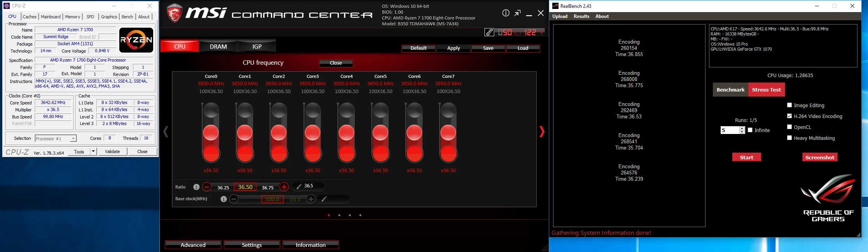Click the MSI Command Center info icon

(x=506, y=13)
